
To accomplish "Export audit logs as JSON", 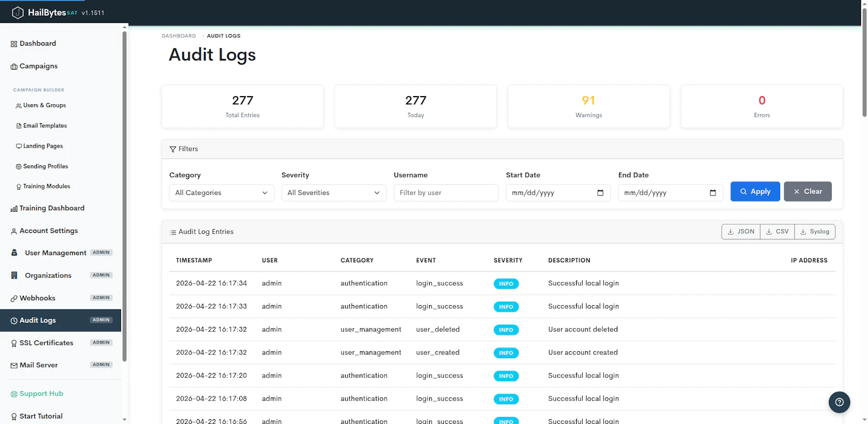I will [x=741, y=232].
